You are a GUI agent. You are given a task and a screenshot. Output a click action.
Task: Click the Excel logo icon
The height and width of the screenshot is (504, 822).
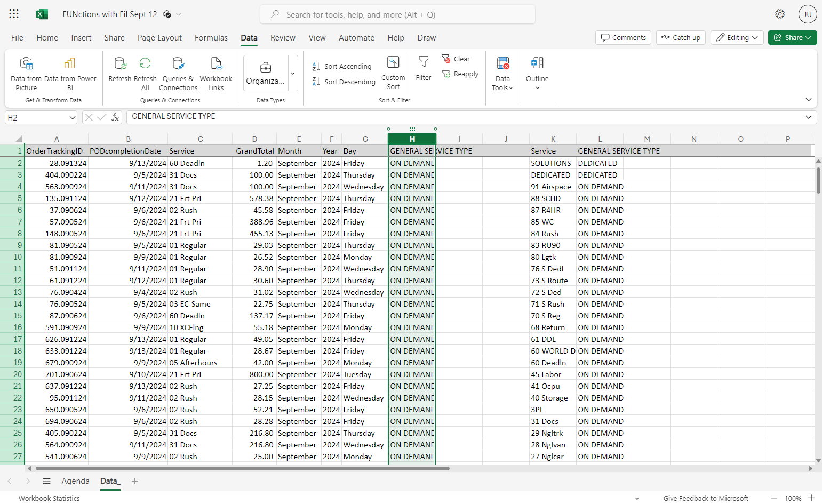click(x=42, y=14)
